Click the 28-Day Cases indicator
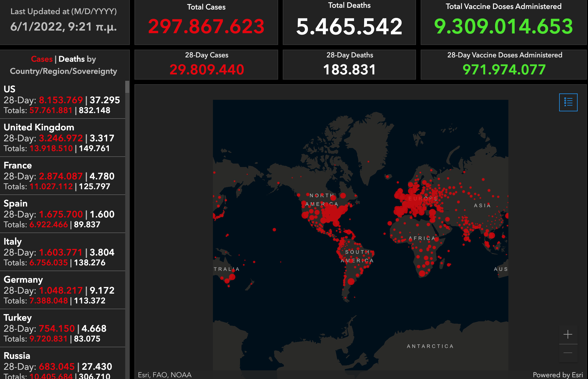The height and width of the screenshot is (379, 588). tap(207, 69)
